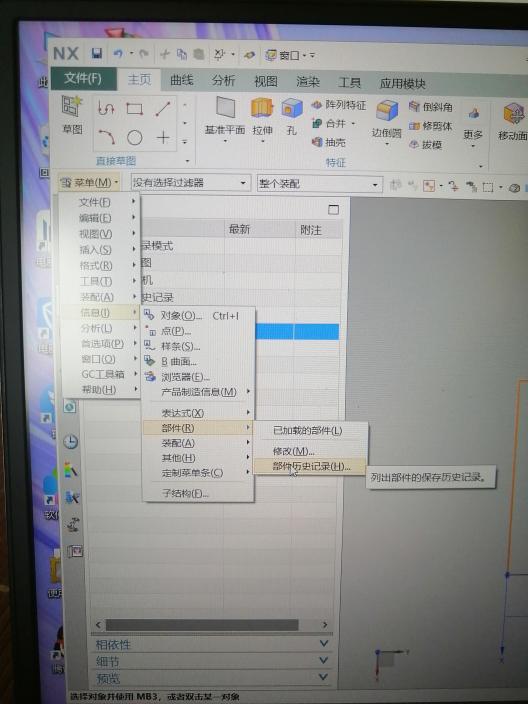This screenshot has height=704, width=528.
Task: Open the 草图 sketch tool
Action: [x=72, y=115]
